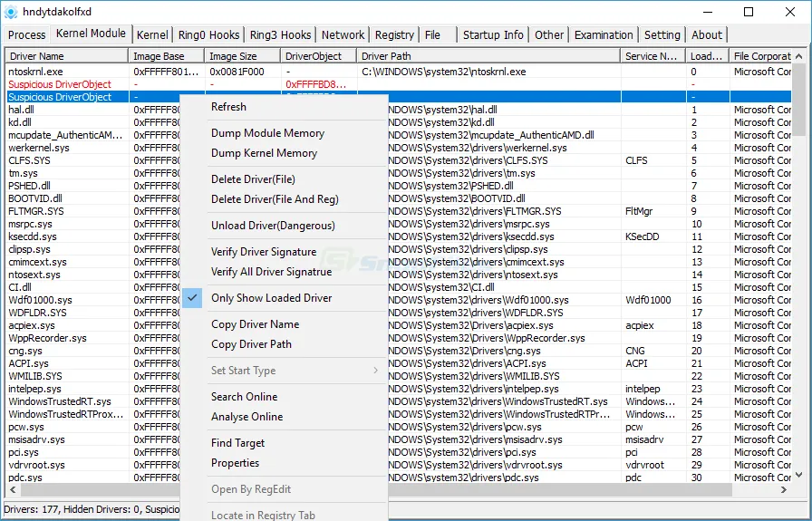The image size is (812, 521).
Task: Click horizontal scrollbar left arrow
Action: point(13,489)
